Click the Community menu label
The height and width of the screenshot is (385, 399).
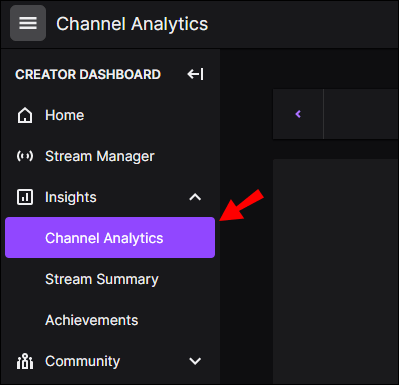tap(83, 361)
